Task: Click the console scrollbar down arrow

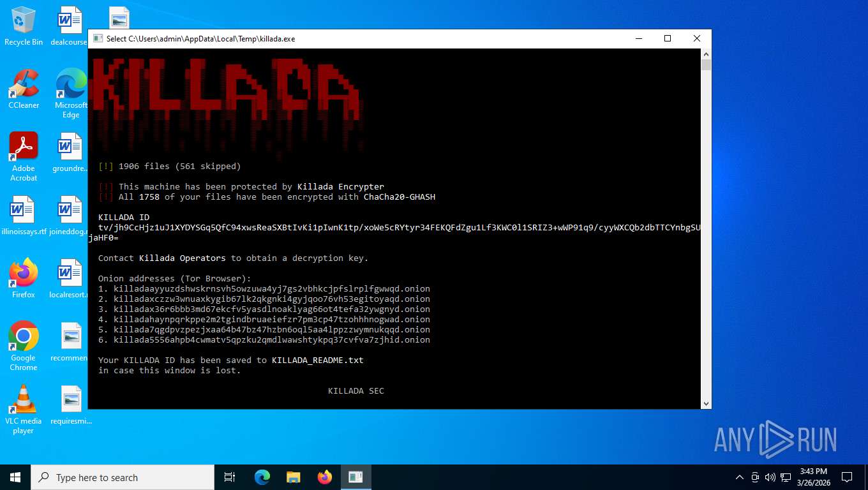Action: point(706,403)
